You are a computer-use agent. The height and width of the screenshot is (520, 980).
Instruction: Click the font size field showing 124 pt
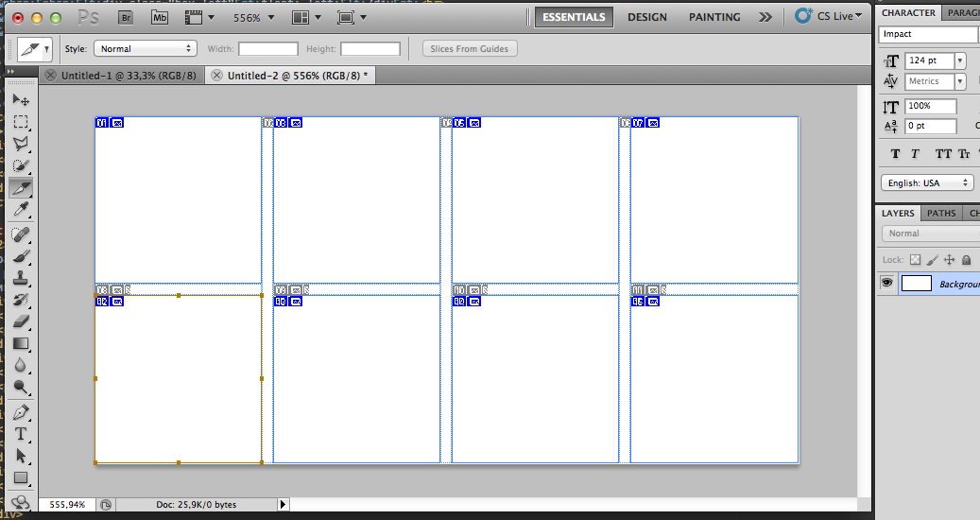(x=929, y=61)
